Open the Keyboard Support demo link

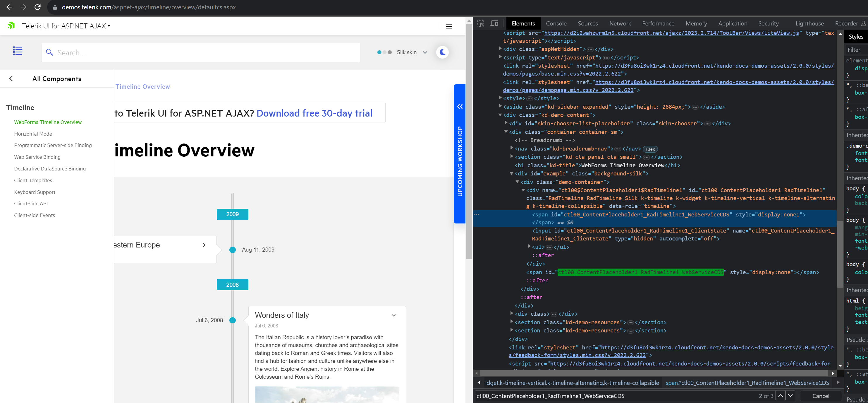click(x=35, y=192)
